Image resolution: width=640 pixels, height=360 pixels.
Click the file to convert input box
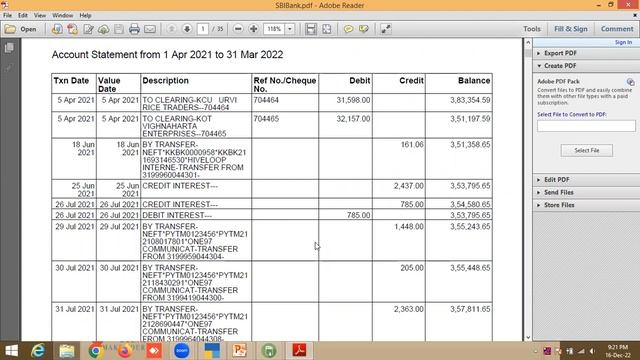tap(586, 126)
